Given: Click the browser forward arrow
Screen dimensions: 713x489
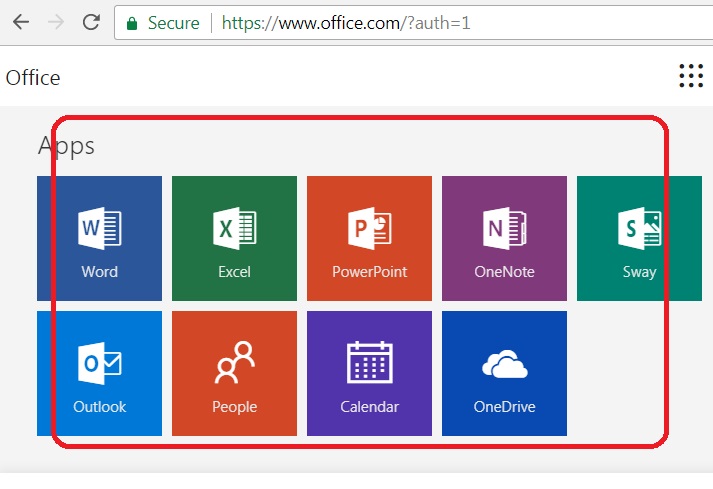Looking at the screenshot, I should 56,22.
